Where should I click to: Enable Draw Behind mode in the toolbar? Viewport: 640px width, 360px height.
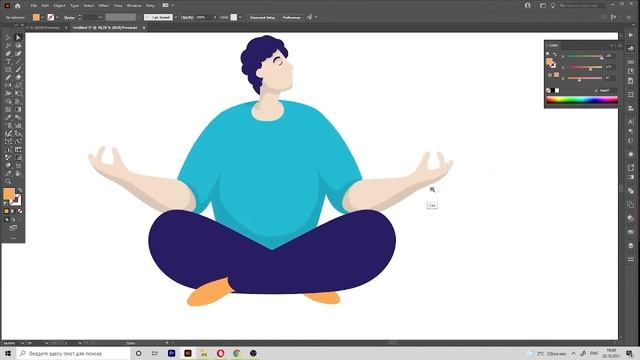(13, 220)
